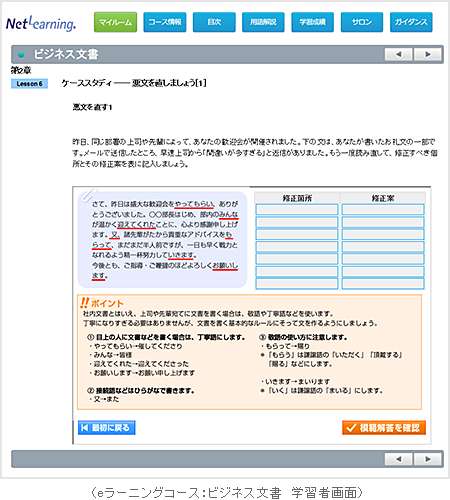
Task: Open the マイルーム tab
Action: (x=115, y=22)
